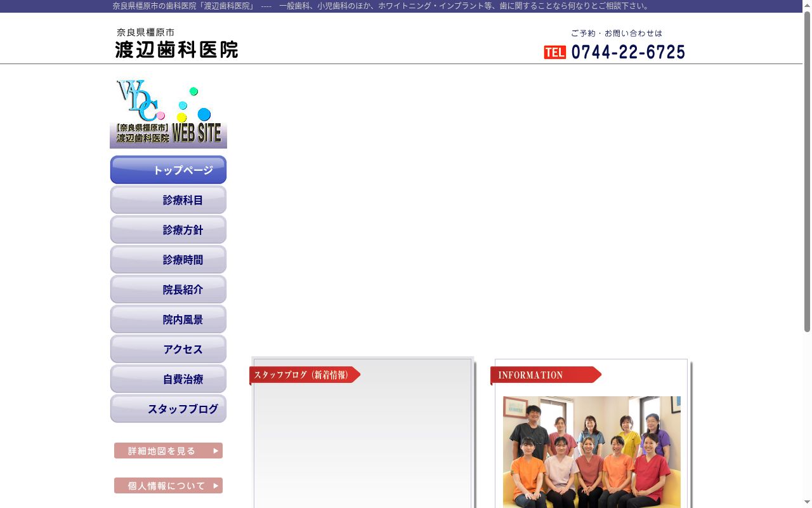Click the top banner tagline text

click(381, 6)
